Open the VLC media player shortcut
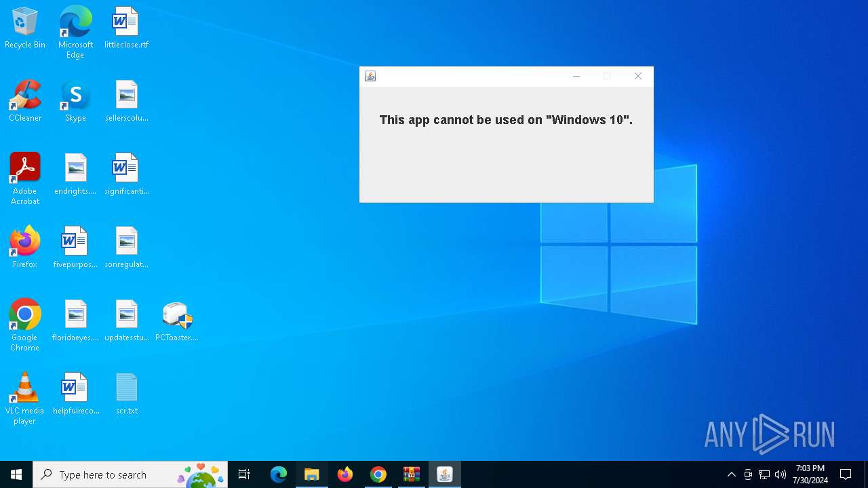Image resolution: width=868 pixels, height=488 pixels. point(25,399)
